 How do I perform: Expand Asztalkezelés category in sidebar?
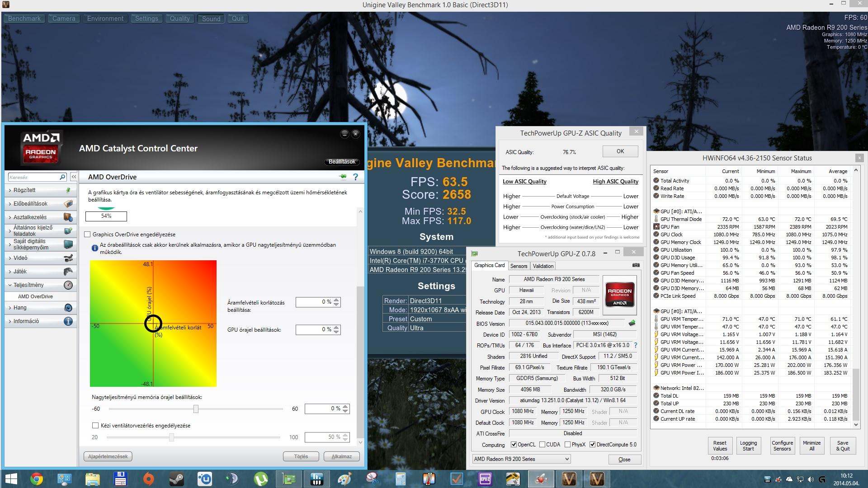41,217
